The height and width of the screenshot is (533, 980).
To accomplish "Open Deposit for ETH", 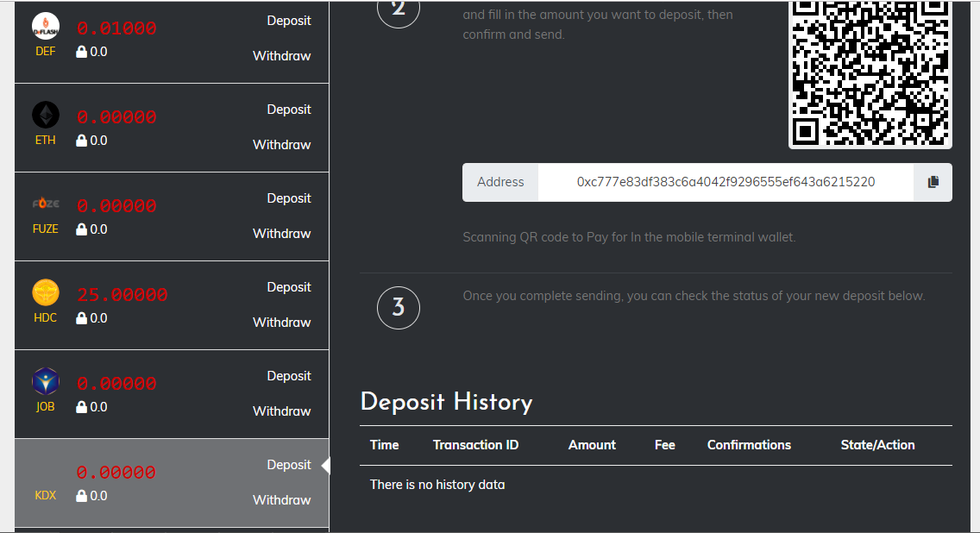I will pos(289,110).
